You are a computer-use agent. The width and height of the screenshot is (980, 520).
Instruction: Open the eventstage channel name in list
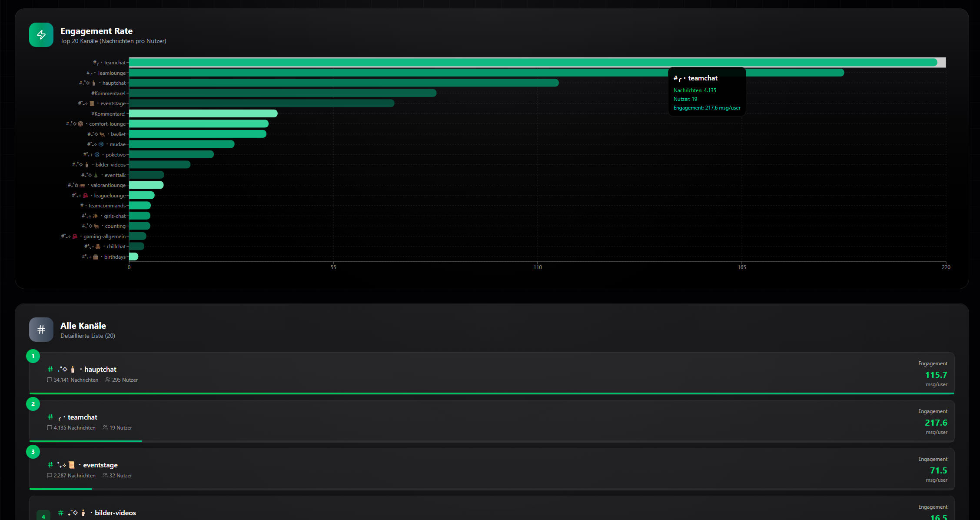pos(100,465)
